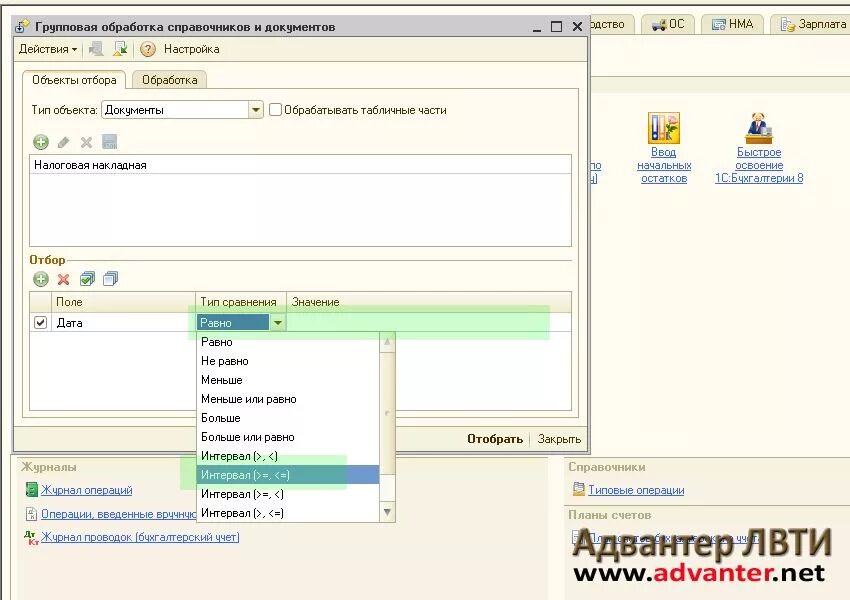This screenshot has height=600, width=850.
Task: Click the restore settings toolbar icon
Action: 97,49
